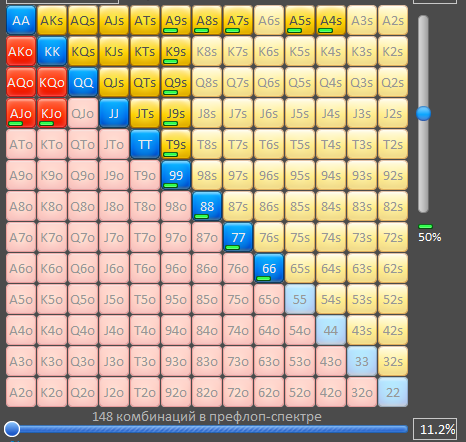The width and height of the screenshot is (466, 442).
Task: Select the AKs suited hand cell
Action: 52,20
